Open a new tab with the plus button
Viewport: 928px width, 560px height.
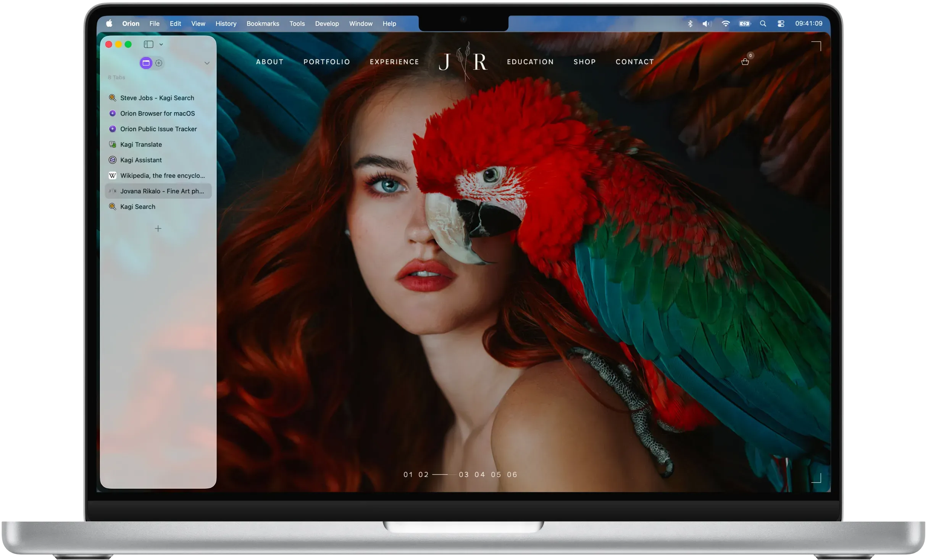(158, 229)
